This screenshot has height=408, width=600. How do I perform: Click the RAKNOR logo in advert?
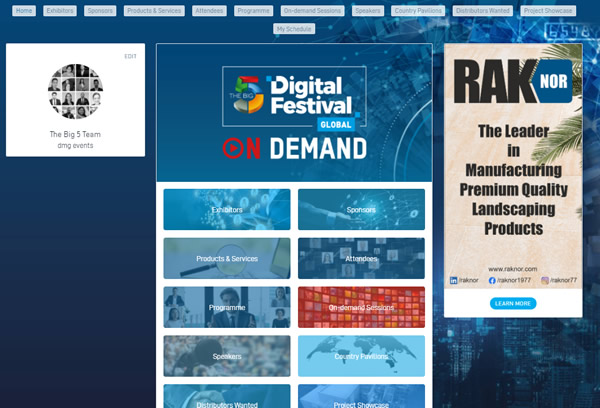(x=513, y=81)
